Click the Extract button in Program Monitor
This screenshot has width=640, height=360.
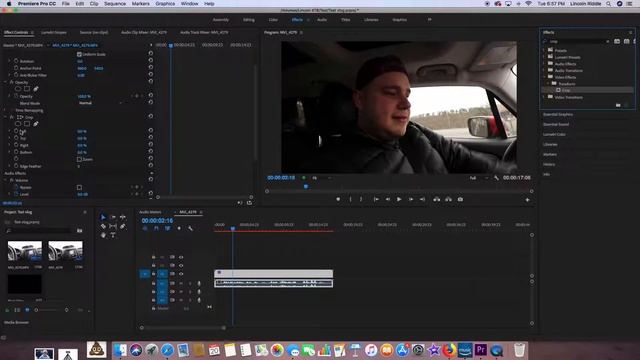[448, 200]
